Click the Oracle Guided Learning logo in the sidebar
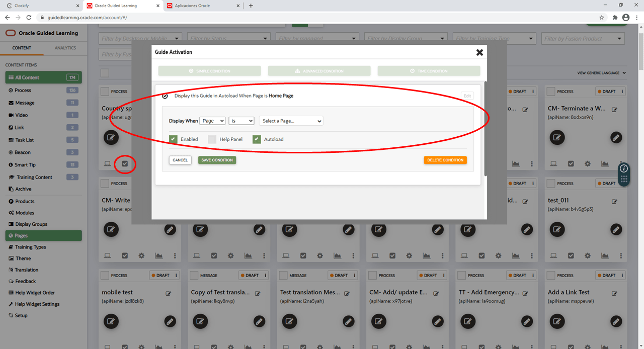644x349 pixels. pyautogui.click(x=44, y=33)
